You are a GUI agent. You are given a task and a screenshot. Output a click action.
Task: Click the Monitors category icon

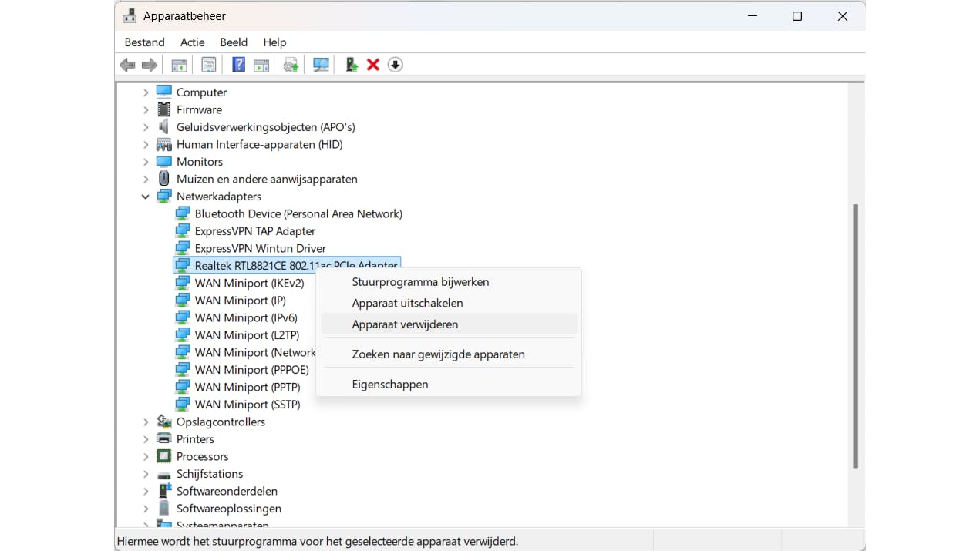tap(163, 162)
